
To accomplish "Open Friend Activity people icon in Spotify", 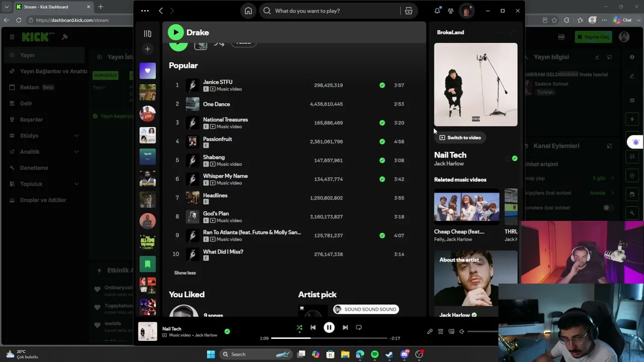I will [x=451, y=11].
